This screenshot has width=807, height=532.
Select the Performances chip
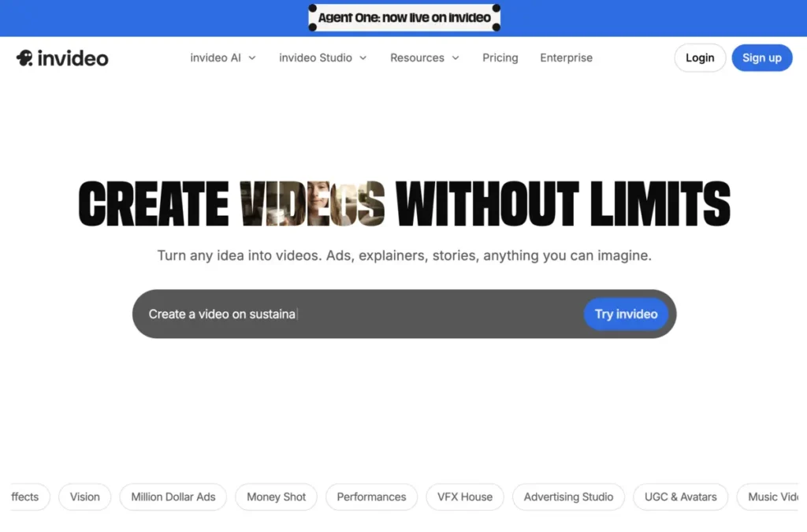pyautogui.click(x=371, y=497)
